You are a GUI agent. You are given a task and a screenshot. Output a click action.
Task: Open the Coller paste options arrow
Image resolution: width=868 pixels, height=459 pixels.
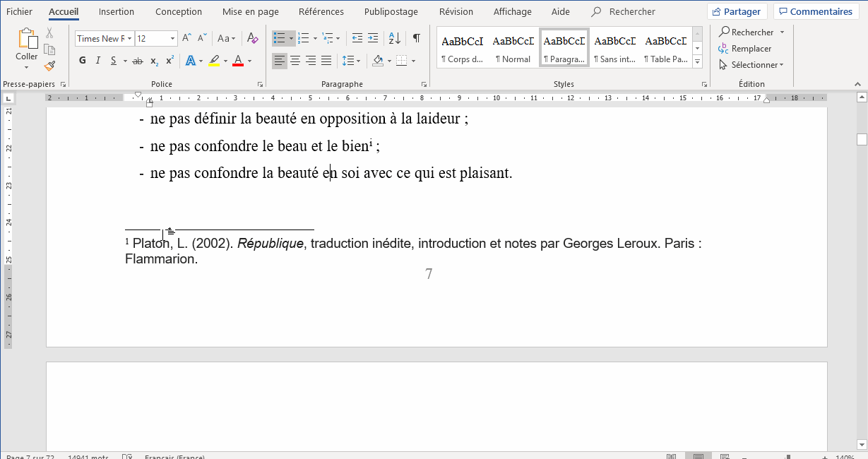(27, 67)
